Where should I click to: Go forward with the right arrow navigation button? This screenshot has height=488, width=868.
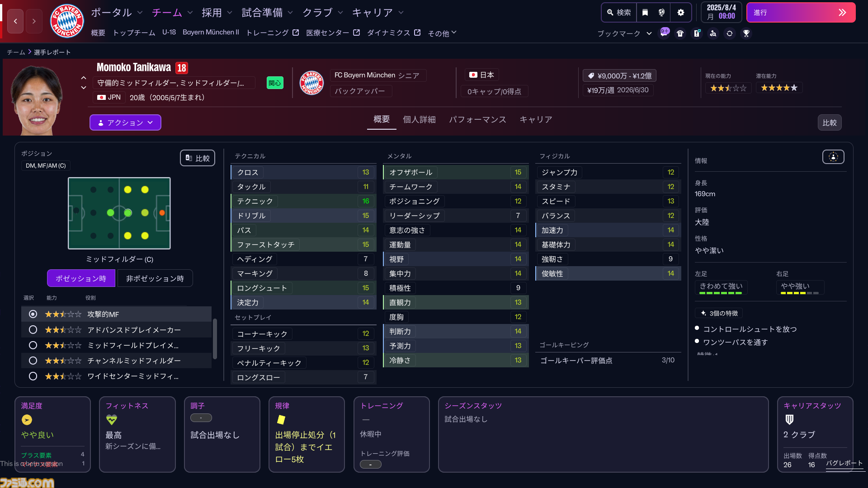point(34,21)
